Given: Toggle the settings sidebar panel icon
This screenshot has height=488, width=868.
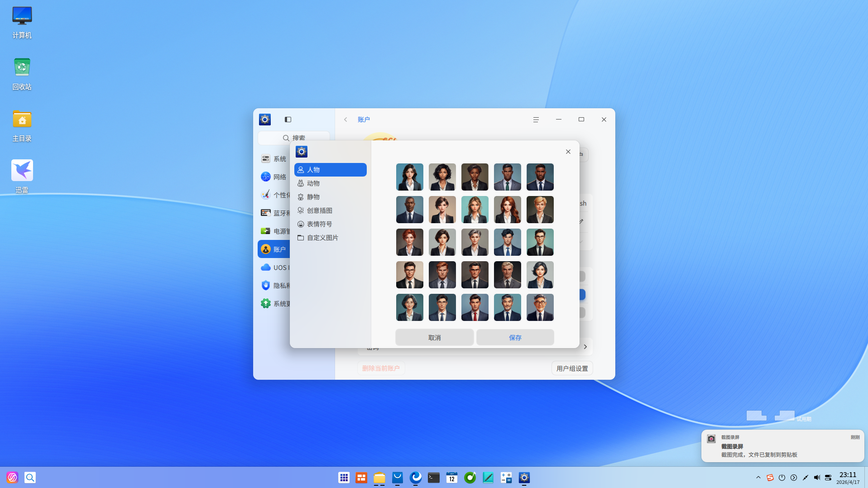Looking at the screenshot, I should 288,120.
